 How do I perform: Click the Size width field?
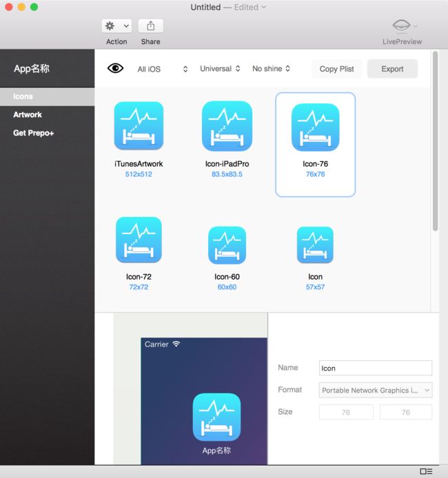click(x=346, y=412)
